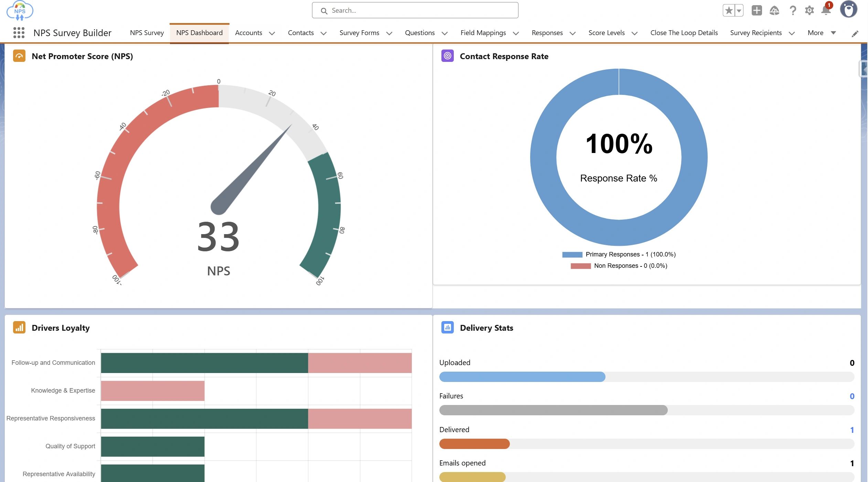Viewport: 868px width, 482px height.
Task: Click the Uploaded progress bar
Action: click(x=646, y=377)
